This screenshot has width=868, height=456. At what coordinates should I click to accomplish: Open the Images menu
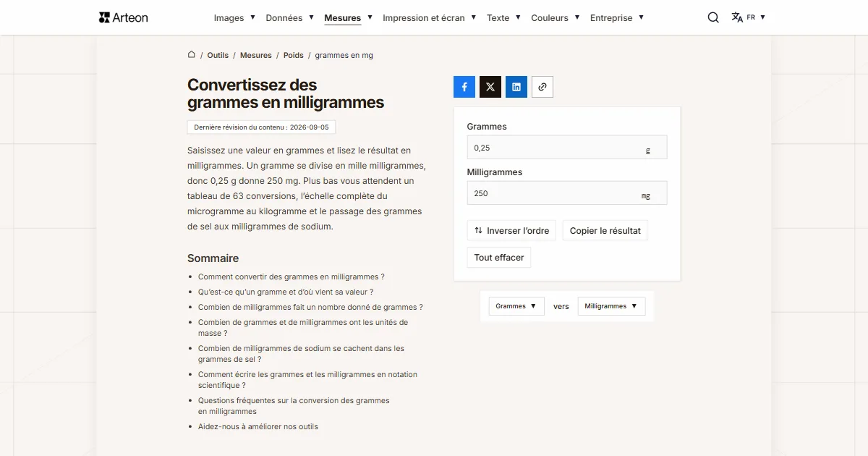coord(234,18)
